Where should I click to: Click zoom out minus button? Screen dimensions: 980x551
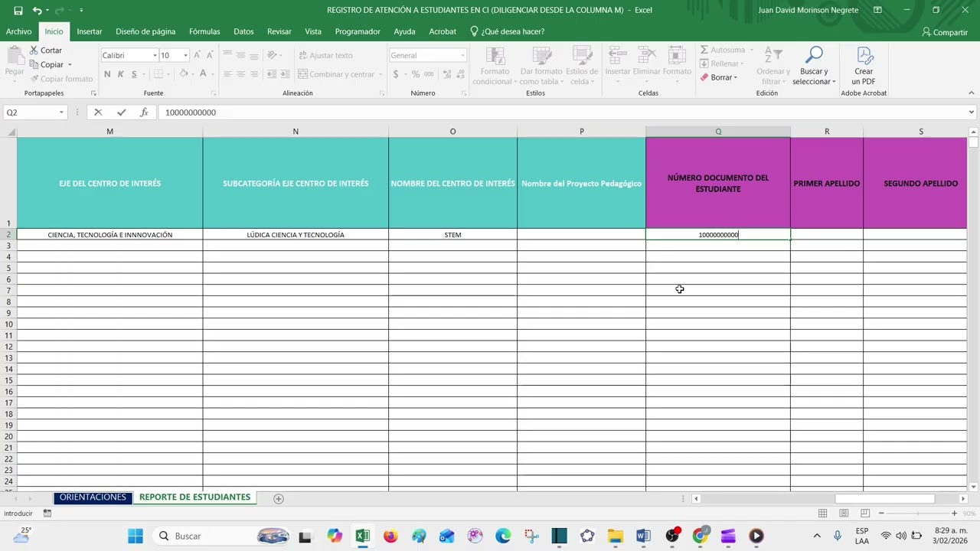click(x=881, y=514)
